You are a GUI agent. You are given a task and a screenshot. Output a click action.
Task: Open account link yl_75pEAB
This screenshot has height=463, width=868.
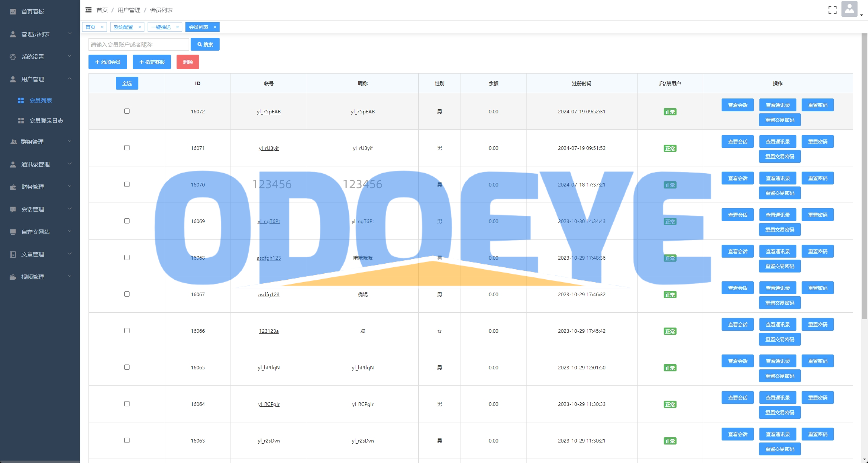tap(269, 112)
